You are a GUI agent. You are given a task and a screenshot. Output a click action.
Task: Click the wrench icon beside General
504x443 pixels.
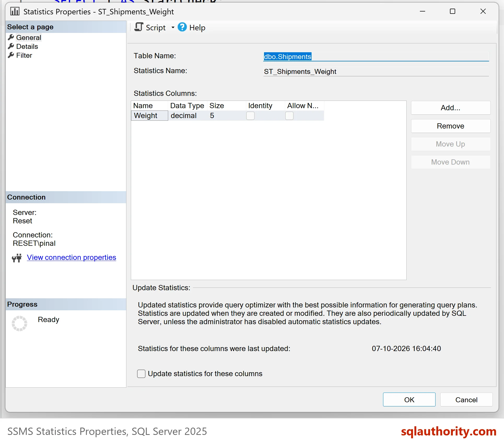(x=11, y=37)
